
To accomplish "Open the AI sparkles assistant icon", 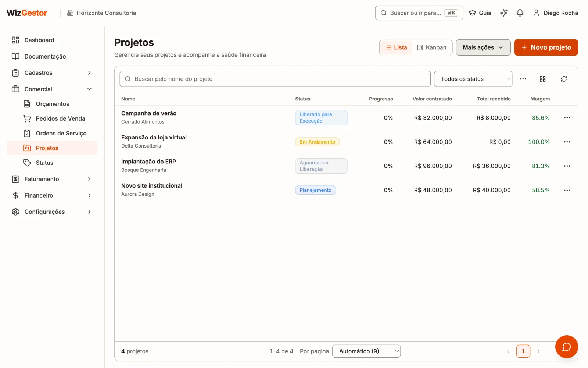I will tap(503, 13).
